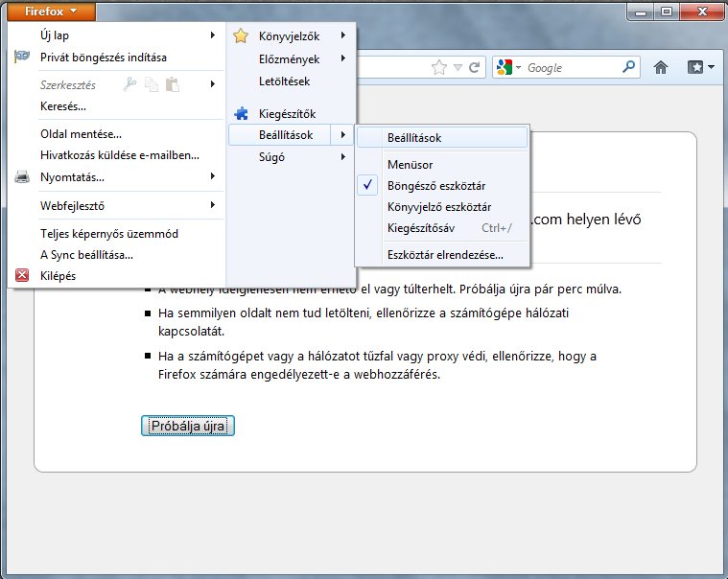Expand the Súgó submenu arrow
The height and width of the screenshot is (579, 728).
click(x=343, y=157)
